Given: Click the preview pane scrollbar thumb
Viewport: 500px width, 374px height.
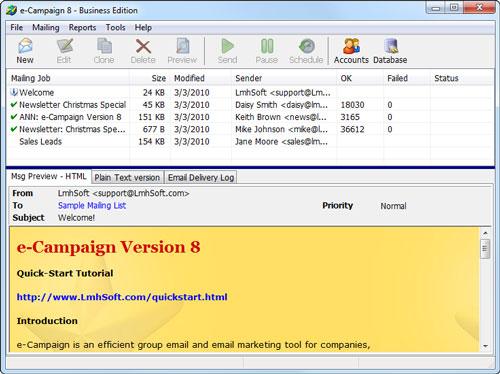Looking at the screenshot, I should coord(485,249).
